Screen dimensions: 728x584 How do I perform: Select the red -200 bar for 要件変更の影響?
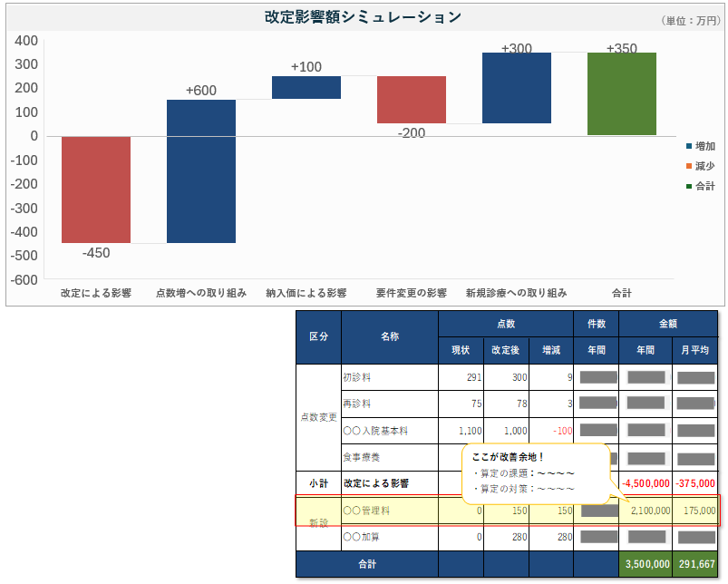(x=412, y=100)
